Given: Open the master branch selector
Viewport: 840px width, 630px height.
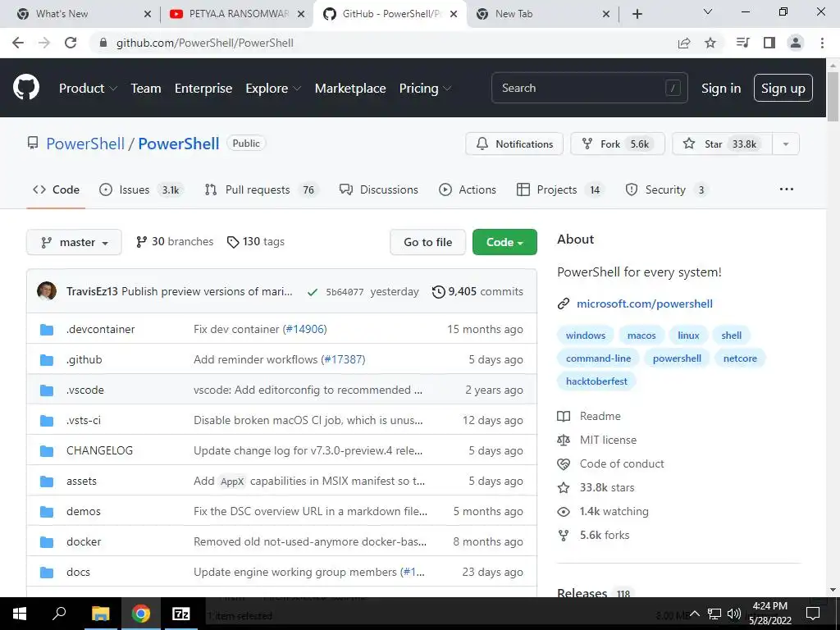Looking at the screenshot, I should click(x=74, y=242).
